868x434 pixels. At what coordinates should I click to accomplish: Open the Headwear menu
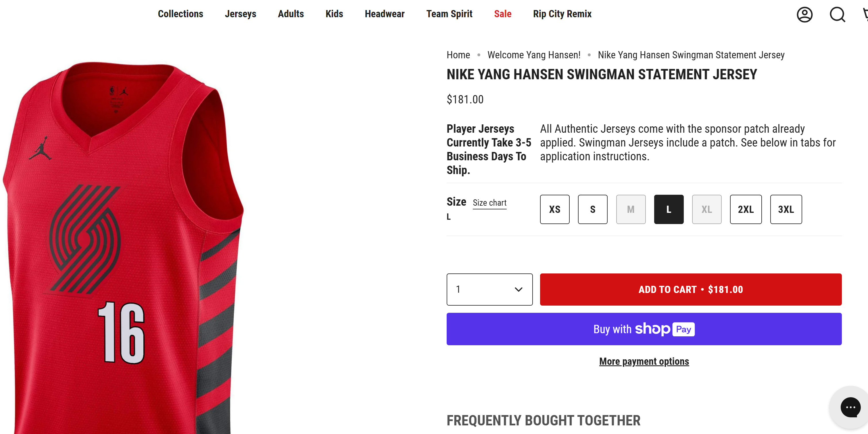385,14
